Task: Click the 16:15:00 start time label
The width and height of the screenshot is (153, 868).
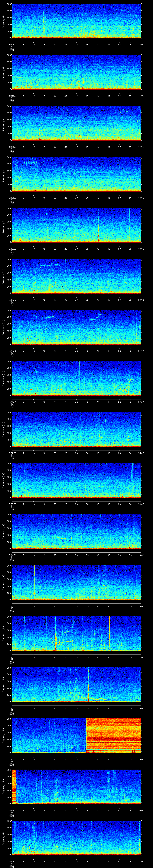Action: click(x=12, y=96)
